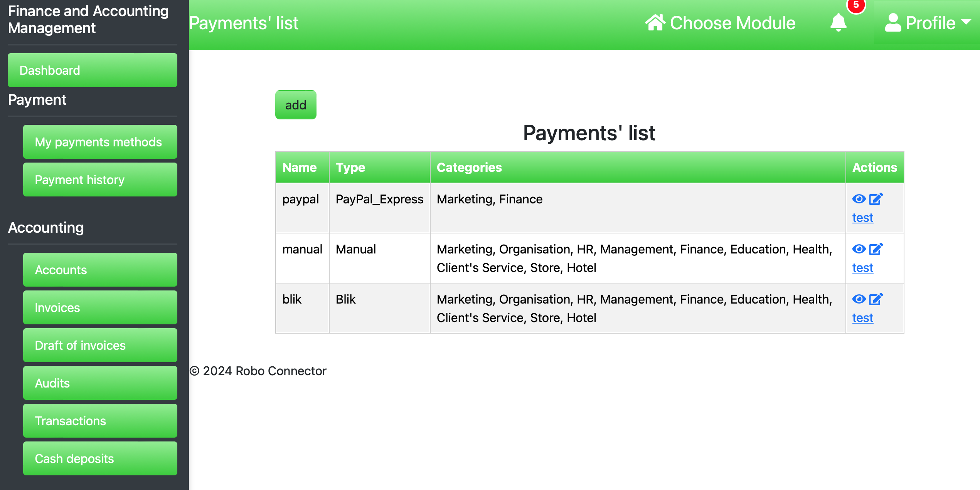Click the Categories column header
Screen dimensions: 980x490
tap(469, 168)
